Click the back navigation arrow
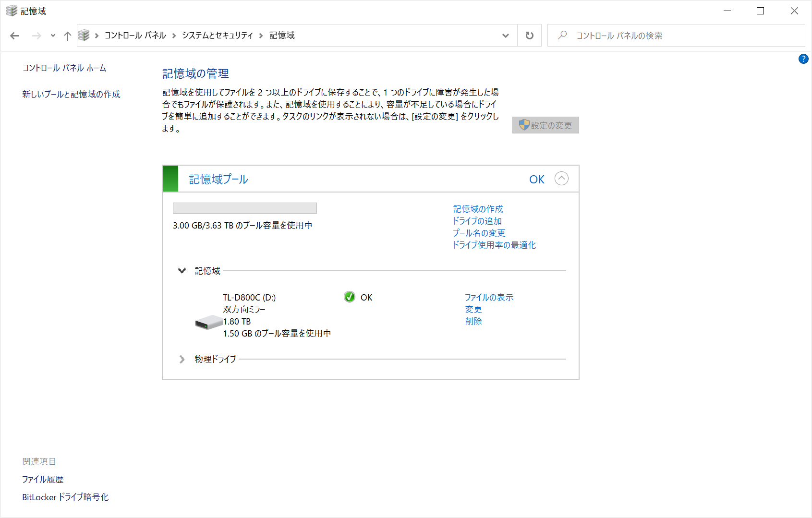 click(15, 36)
